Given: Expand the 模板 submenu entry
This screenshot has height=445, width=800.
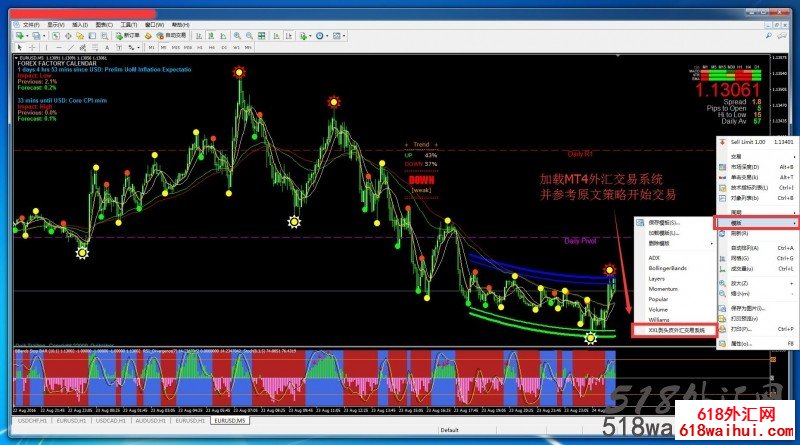Looking at the screenshot, I should pos(757,223).
